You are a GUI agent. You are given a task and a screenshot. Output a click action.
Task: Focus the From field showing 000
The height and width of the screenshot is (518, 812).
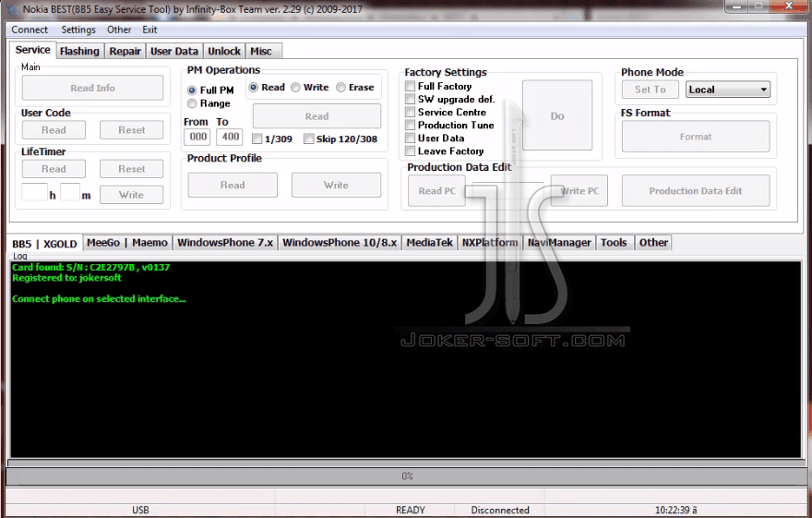click(197, 137)
